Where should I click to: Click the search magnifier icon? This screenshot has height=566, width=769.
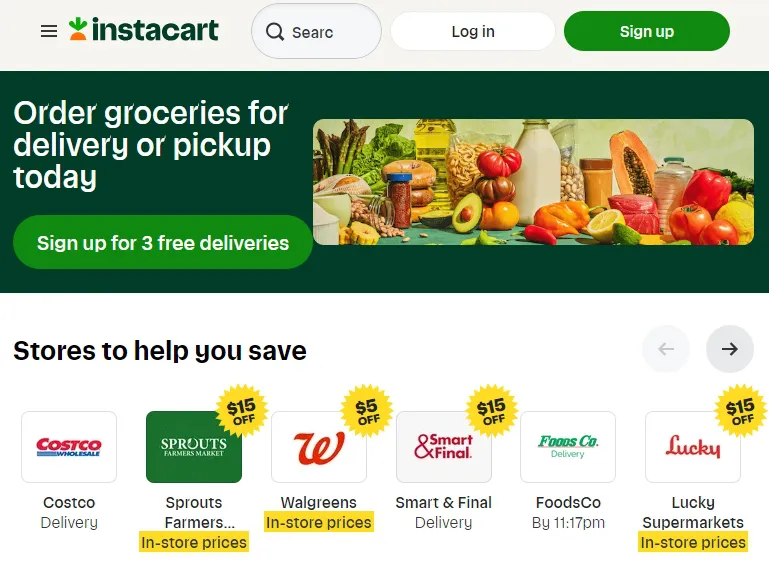(275, 32)
